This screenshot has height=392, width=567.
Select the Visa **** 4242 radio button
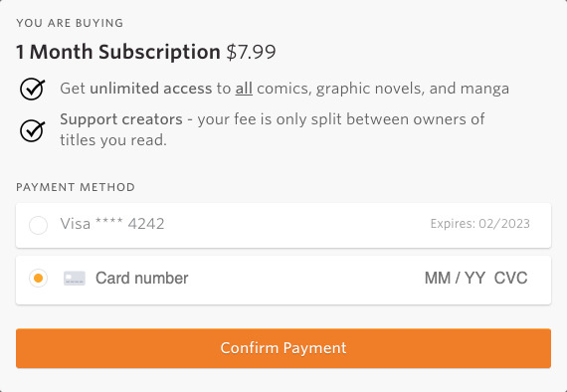(39, 225)
